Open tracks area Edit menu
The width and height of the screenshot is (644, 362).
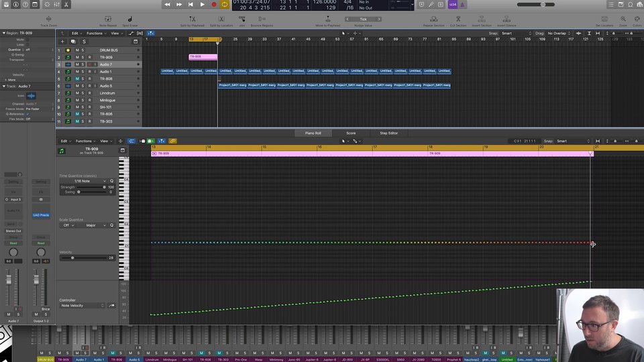point(76,34)
